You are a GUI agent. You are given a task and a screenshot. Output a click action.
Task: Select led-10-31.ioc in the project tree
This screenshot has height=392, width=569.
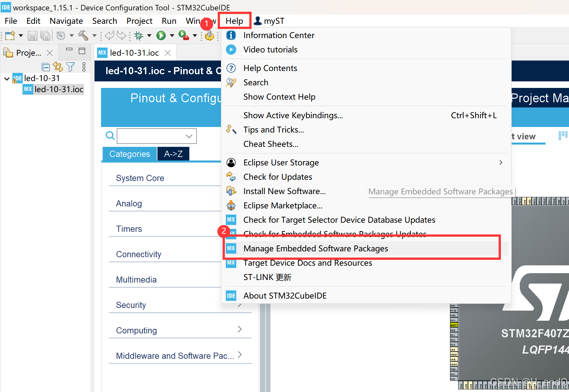(53, 89)
